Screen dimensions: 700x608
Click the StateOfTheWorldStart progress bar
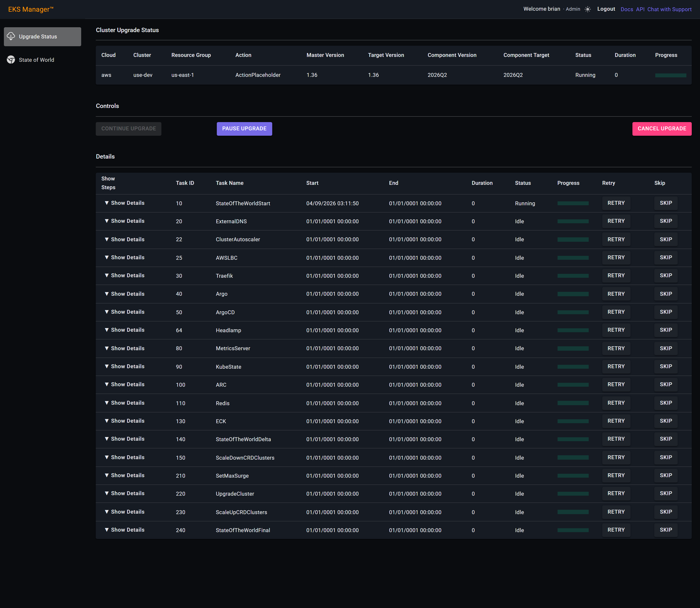click(x=573, y=203)
